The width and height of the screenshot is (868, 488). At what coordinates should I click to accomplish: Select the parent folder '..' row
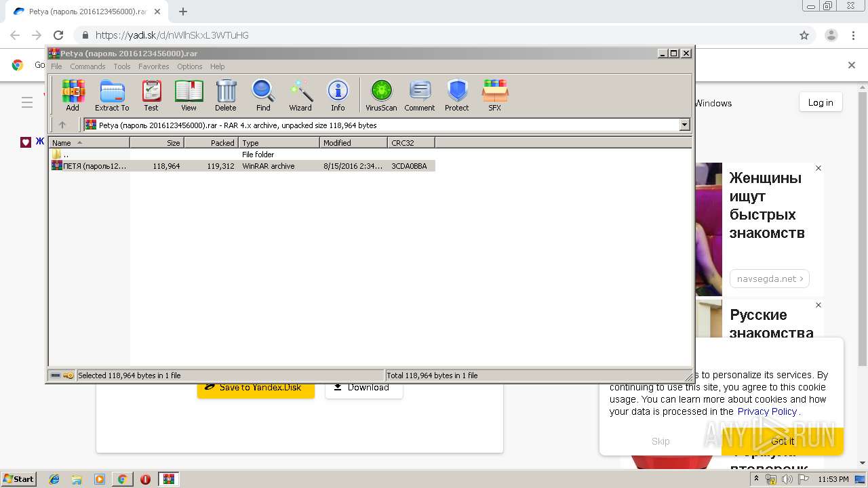pos(242,155)
